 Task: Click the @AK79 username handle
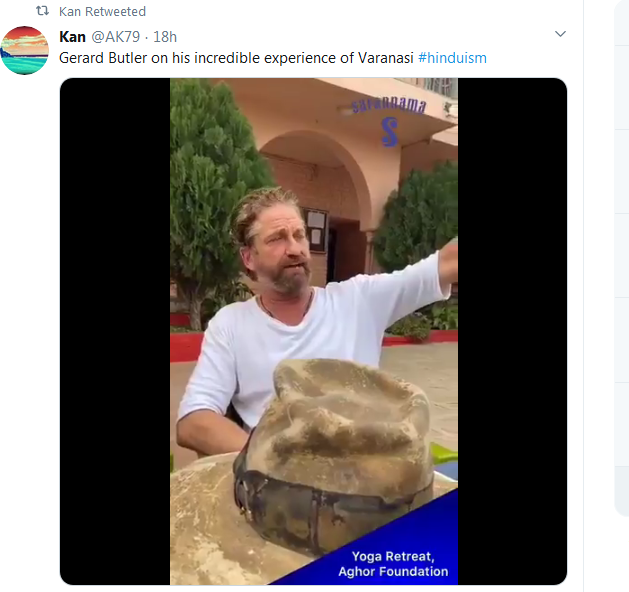coord(119,37)
